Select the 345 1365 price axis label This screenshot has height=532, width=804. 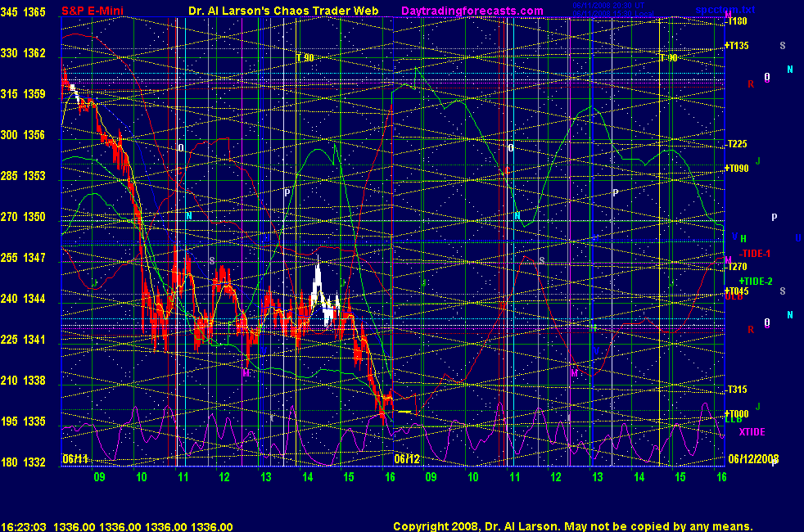pyautogui.click(x=23, y=11)
